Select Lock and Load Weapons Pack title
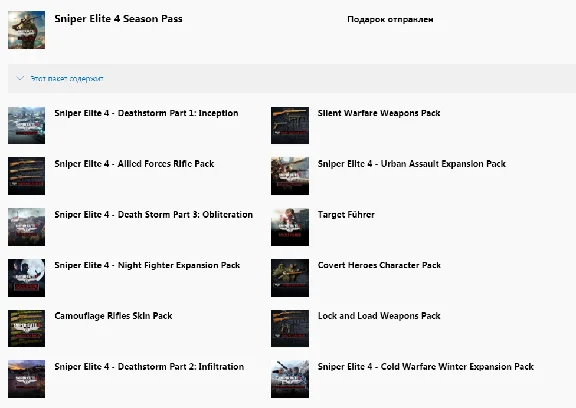Viewport: 576px width, 408px height. 379,316
